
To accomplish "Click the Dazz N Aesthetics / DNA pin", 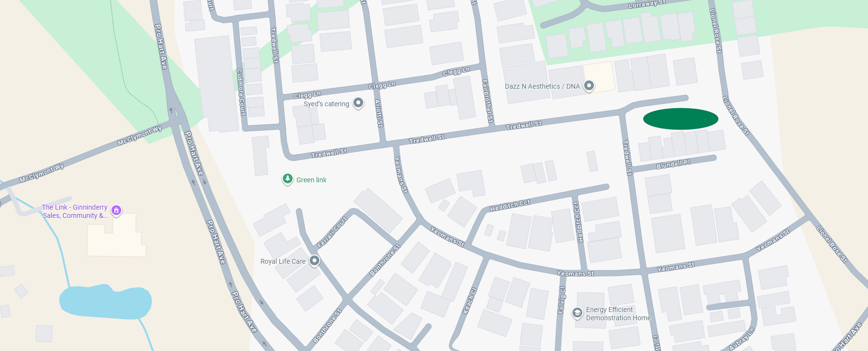I will (589, 86).
